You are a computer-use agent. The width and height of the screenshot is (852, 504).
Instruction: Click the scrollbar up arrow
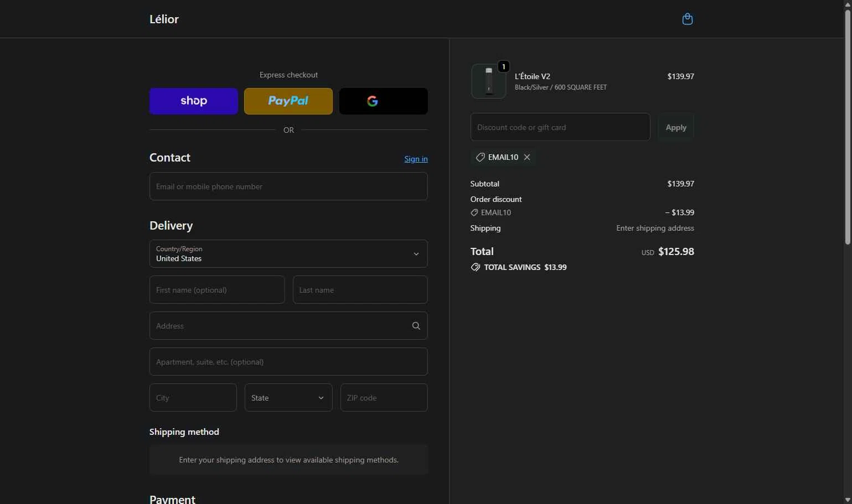[x=848, y=4]
